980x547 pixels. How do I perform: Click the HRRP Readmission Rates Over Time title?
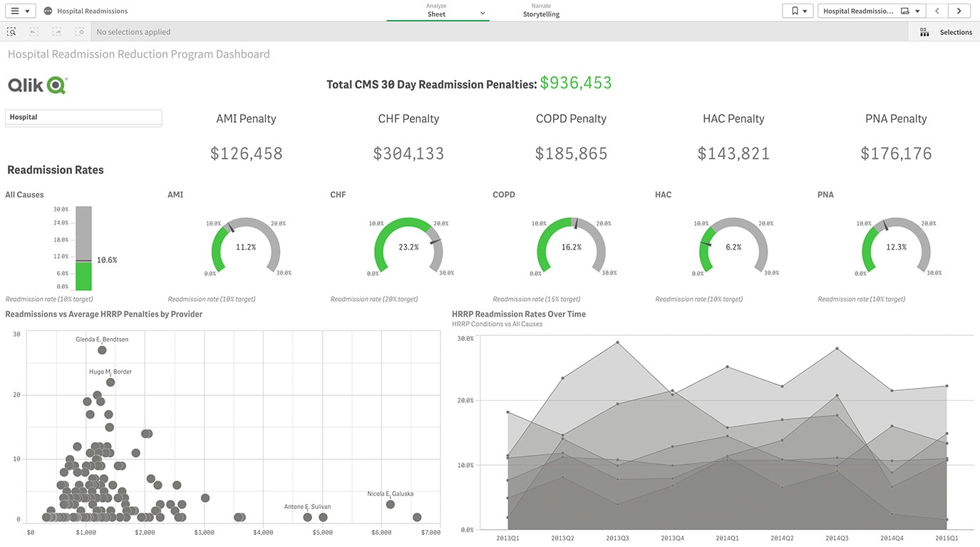(519, 314)
